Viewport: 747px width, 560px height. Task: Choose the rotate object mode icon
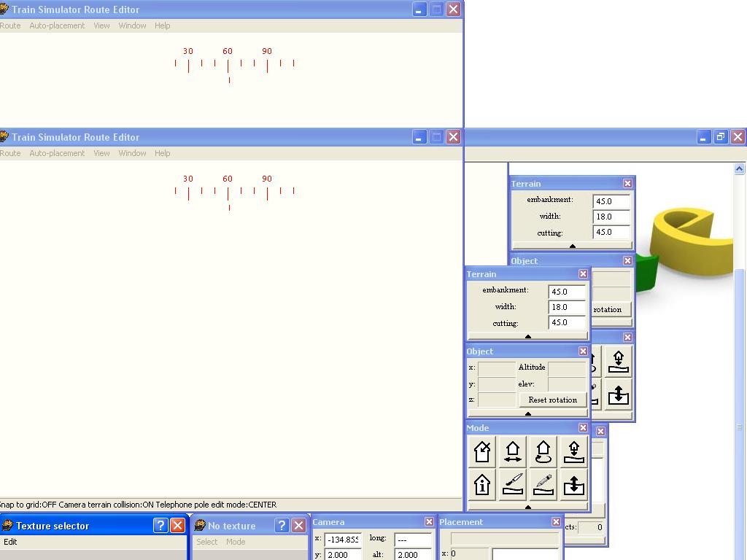543,452
